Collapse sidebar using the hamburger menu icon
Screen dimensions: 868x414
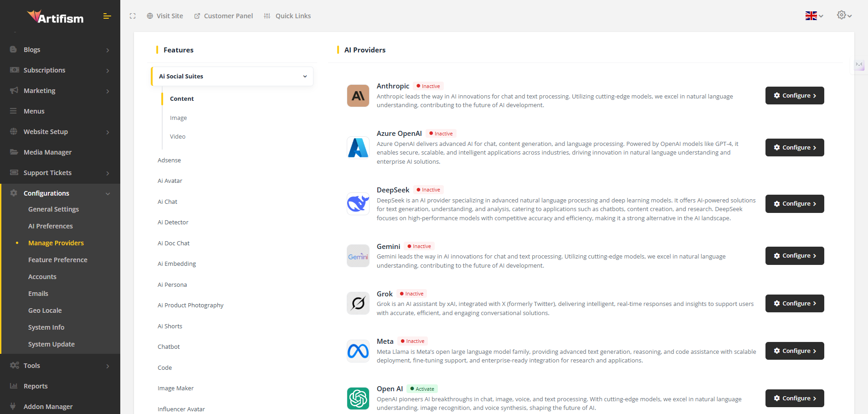(x=107, y=16)
